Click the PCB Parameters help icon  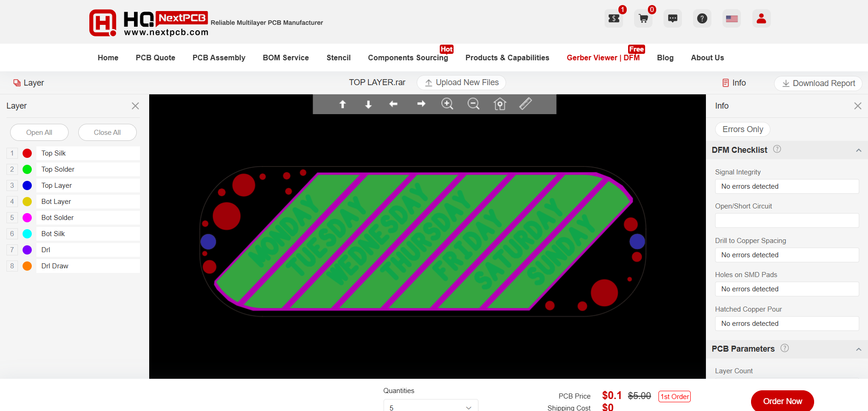(785, 348)
